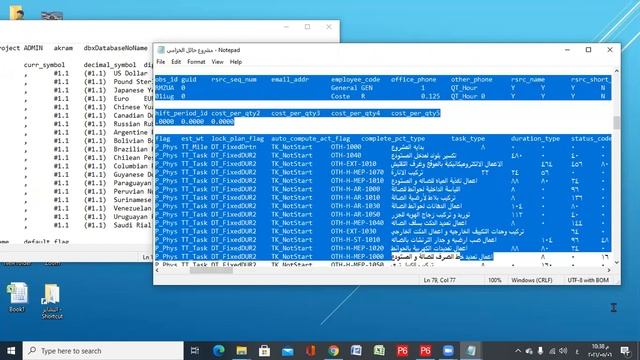Open the notification center icon

coord(625,351)
